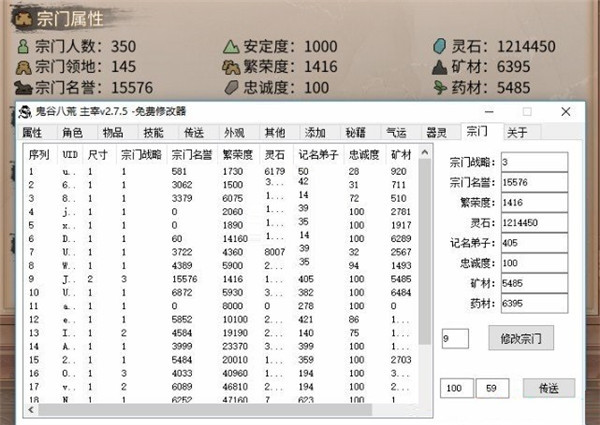Click the 灵石 field showing 1214450
600x425 pixels.
click(x=534, y=223)
